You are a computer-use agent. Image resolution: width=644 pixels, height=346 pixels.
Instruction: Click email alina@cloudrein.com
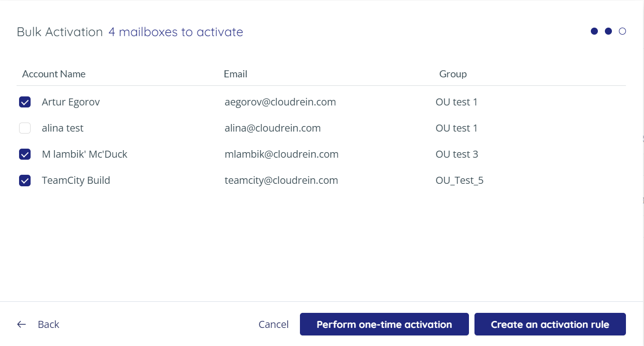[x=273, y=128]
